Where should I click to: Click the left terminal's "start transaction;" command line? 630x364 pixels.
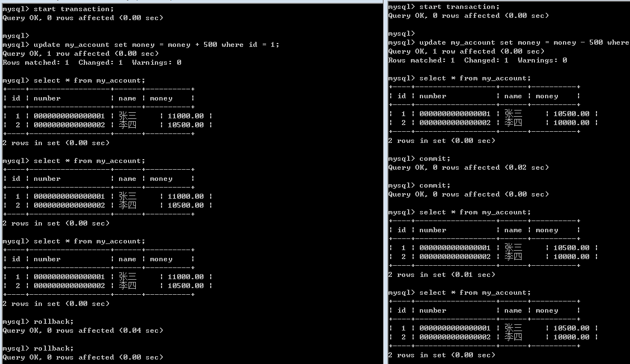[58, 9]
